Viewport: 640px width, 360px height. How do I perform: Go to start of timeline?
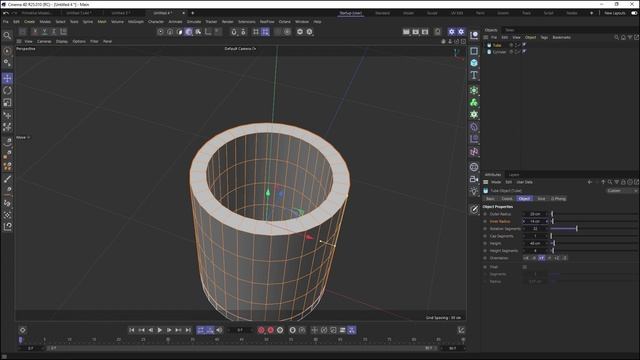pos(131,330)
